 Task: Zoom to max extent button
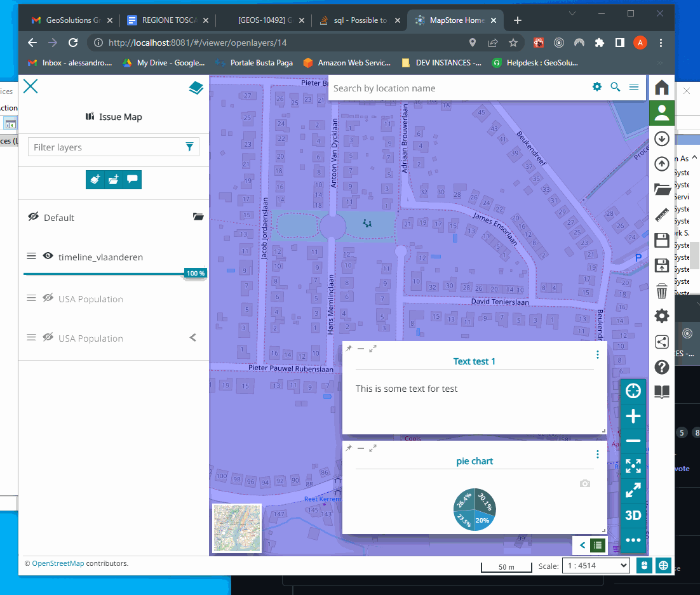[x=633, y=466]
